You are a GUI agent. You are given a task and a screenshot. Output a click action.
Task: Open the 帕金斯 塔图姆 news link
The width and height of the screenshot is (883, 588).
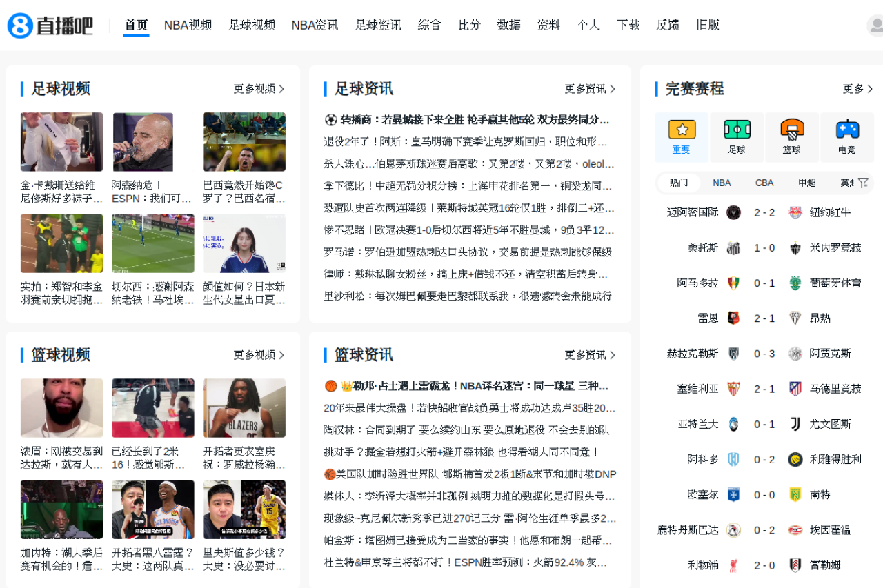click(x=469, y=540)
